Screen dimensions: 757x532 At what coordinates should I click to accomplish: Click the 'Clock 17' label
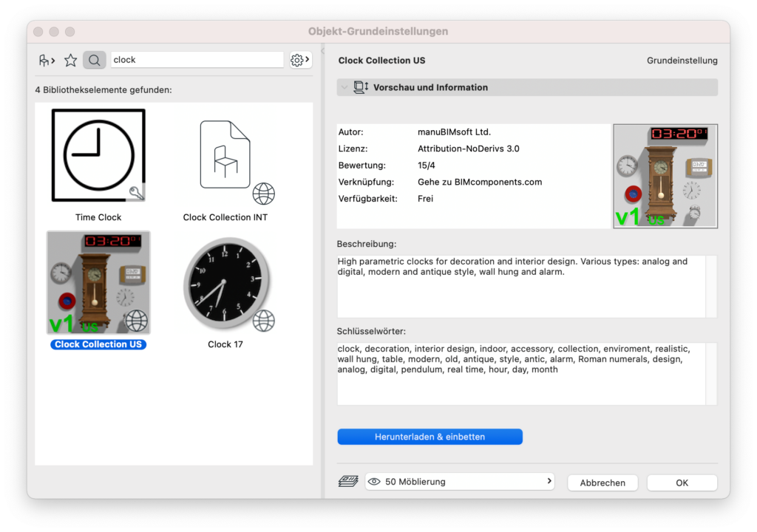tap(225, 344)
